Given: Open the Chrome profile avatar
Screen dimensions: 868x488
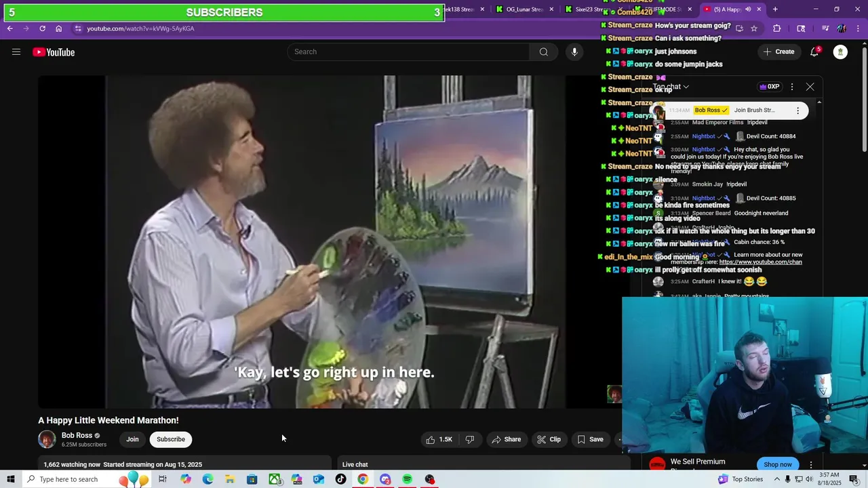Looking at the screenshot, I should point(842,28).
